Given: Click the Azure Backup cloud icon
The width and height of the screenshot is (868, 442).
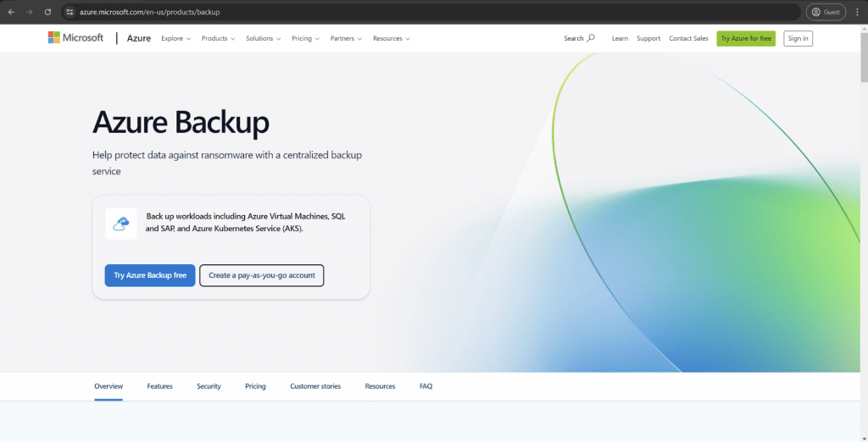Looking at the screenshot, I should [121, 224].
